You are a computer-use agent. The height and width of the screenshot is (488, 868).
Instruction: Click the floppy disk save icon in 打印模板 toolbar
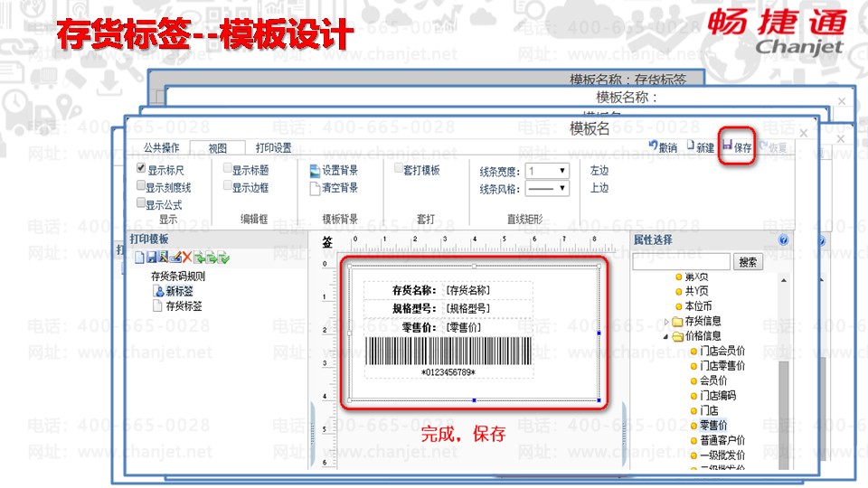tap(152, 258)
